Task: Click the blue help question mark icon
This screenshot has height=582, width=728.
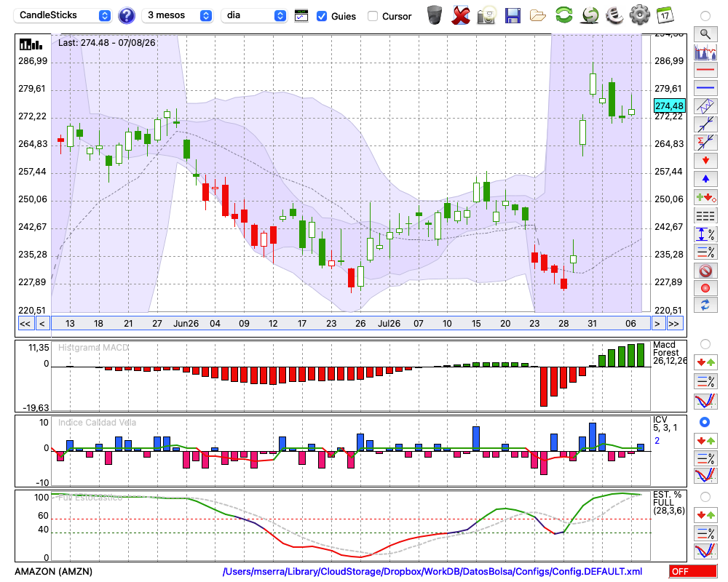Action: 126,16
